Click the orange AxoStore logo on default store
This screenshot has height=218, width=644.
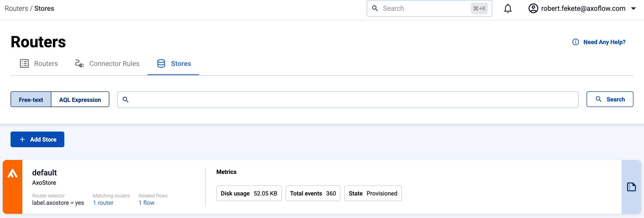point(13,174)
